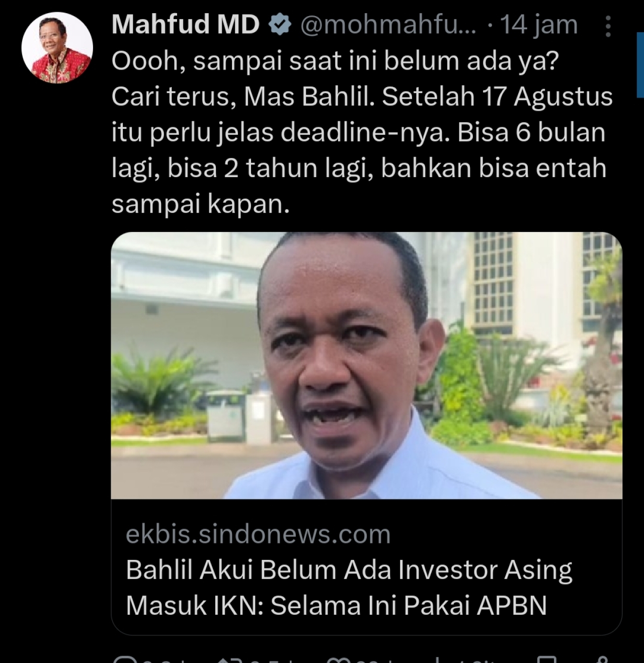644x663 pixels.
Task: Tap the reply speech bubble icon
Action: [122, 659]
